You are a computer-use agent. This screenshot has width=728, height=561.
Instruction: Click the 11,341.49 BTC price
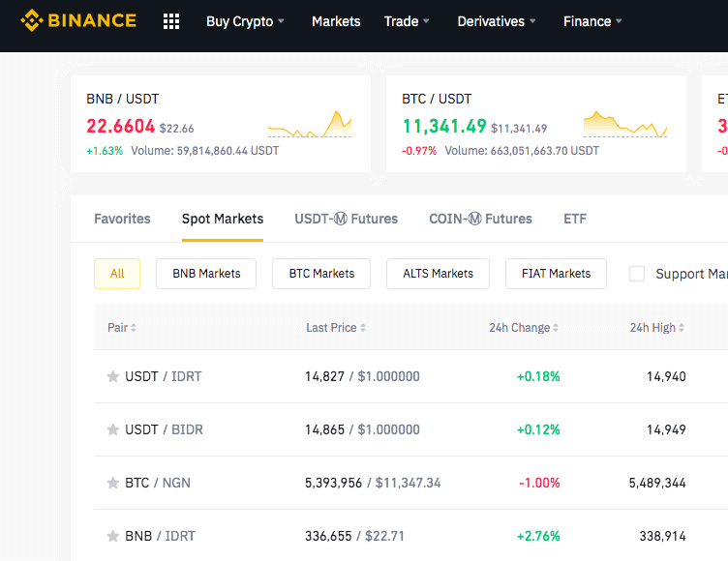click(444, 126)
